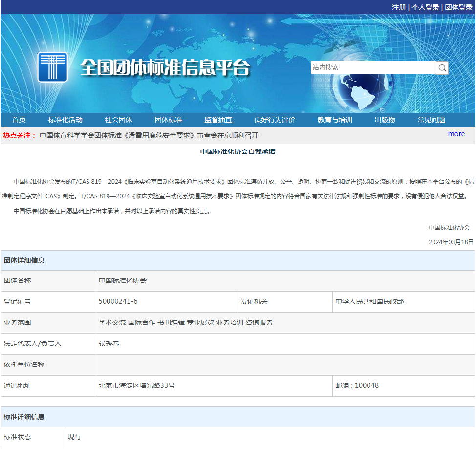Open the 团体标准 navigation item

(168, 120)
